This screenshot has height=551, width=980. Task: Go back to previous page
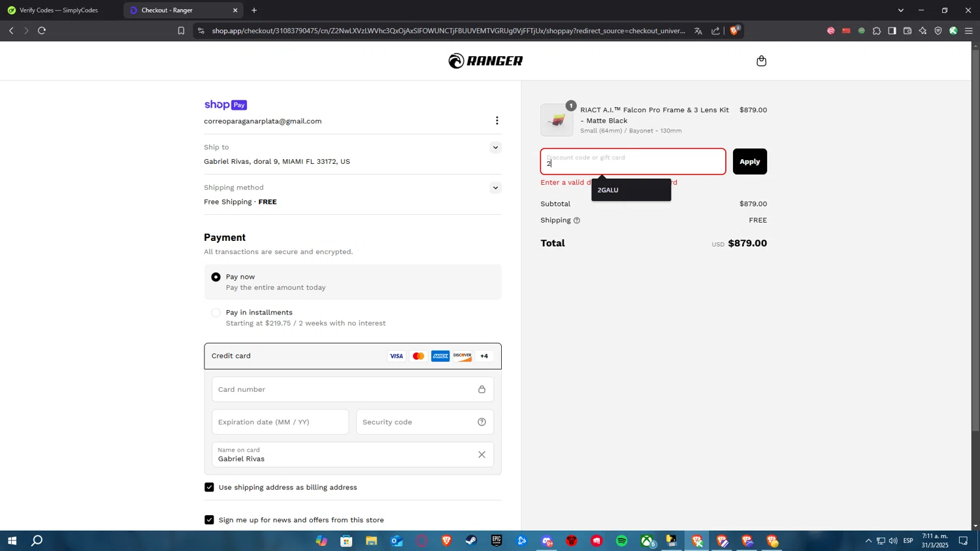pyautogui.click(x=11, y=31)
